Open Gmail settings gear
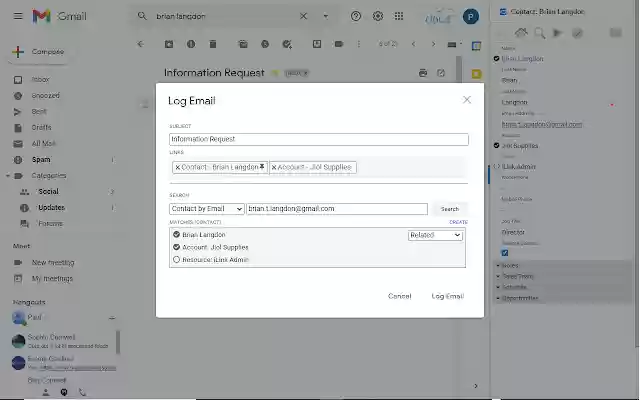 click(x=378, y=16)
